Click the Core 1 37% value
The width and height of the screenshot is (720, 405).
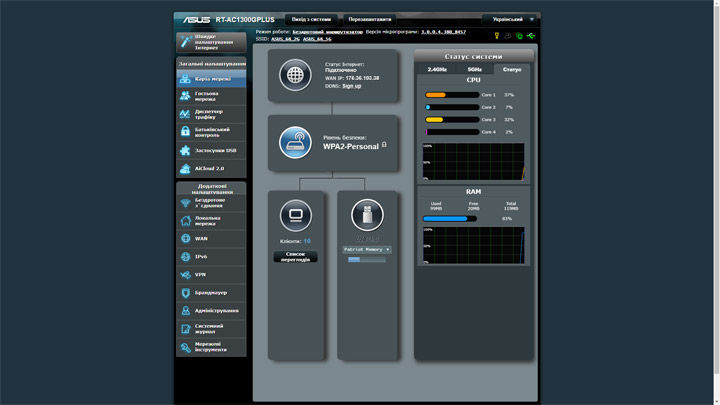[509, 95]
